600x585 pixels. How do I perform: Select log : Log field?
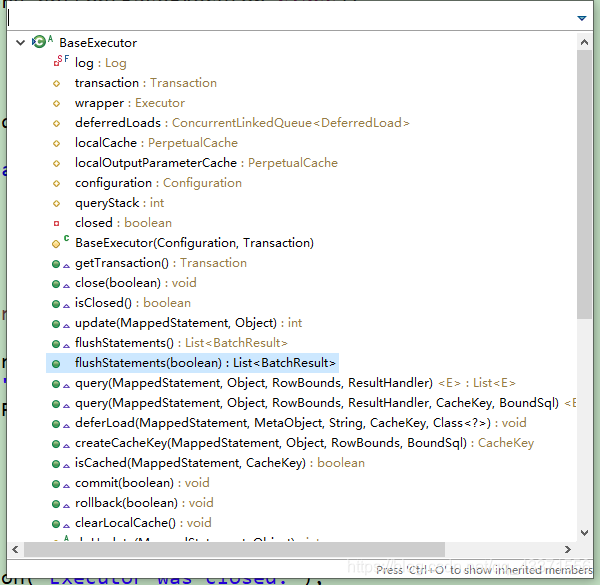[x=101, y=63]
